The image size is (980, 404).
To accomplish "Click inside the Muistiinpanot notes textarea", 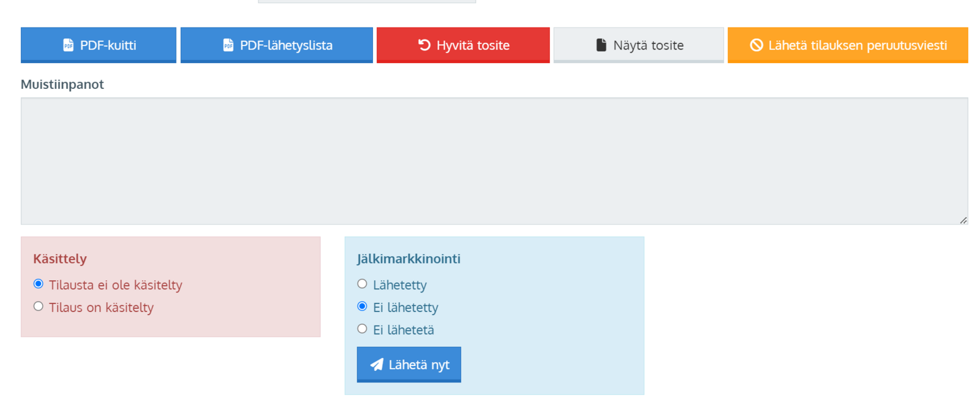I will pos(494,161).
